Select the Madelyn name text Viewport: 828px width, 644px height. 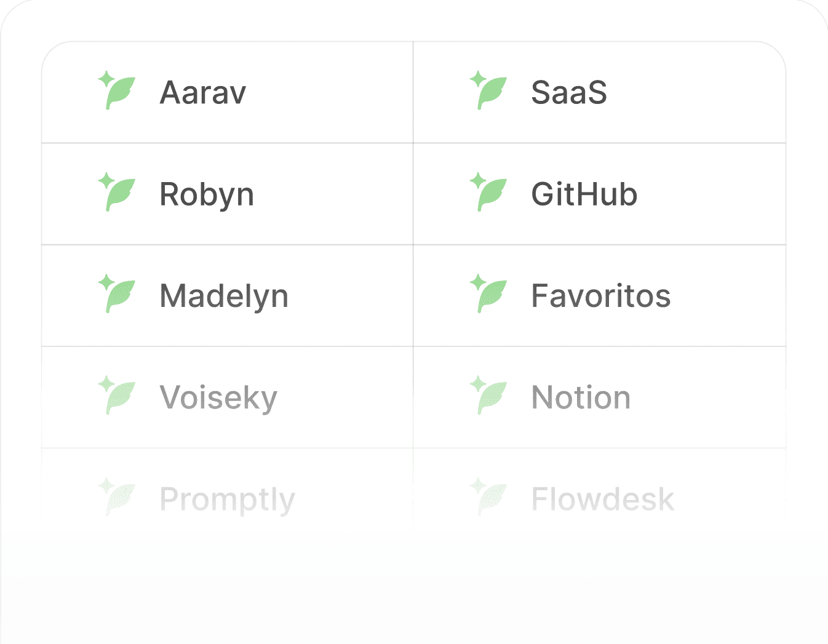pyautogui.click(x=224, y=297)
